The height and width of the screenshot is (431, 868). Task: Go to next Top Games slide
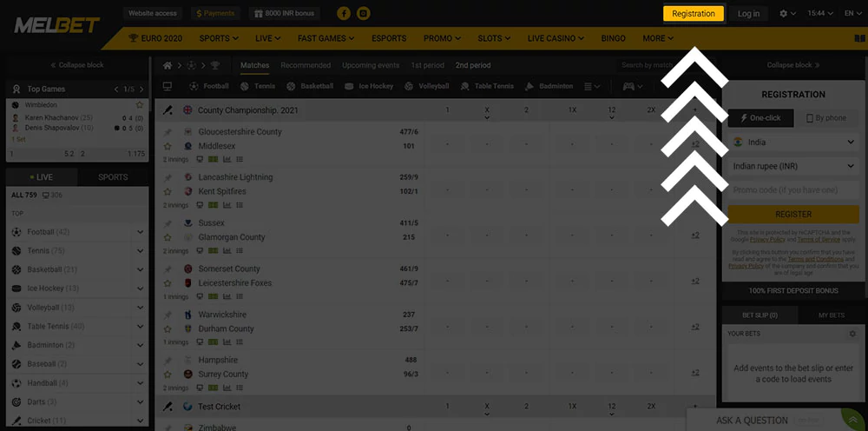(x=141, y=90)
